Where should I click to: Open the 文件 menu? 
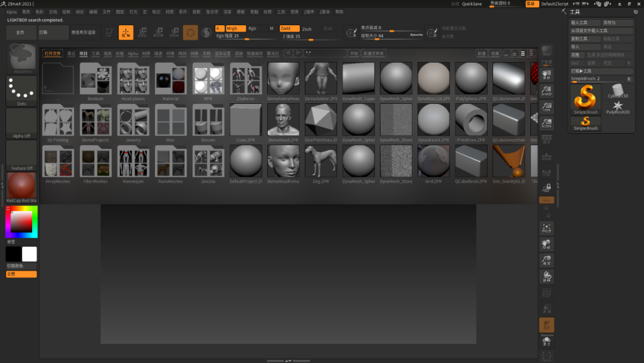click(106, 12)
